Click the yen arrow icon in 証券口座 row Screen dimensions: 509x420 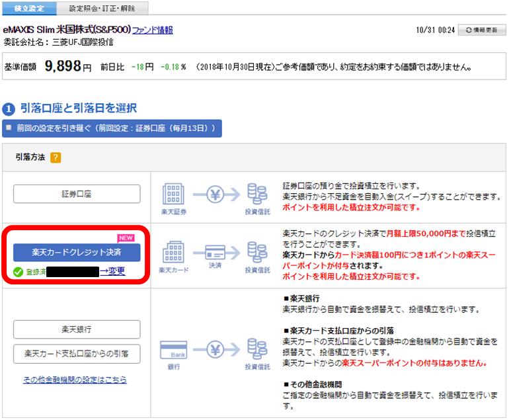pyautogui.click(x=216, y=194)
